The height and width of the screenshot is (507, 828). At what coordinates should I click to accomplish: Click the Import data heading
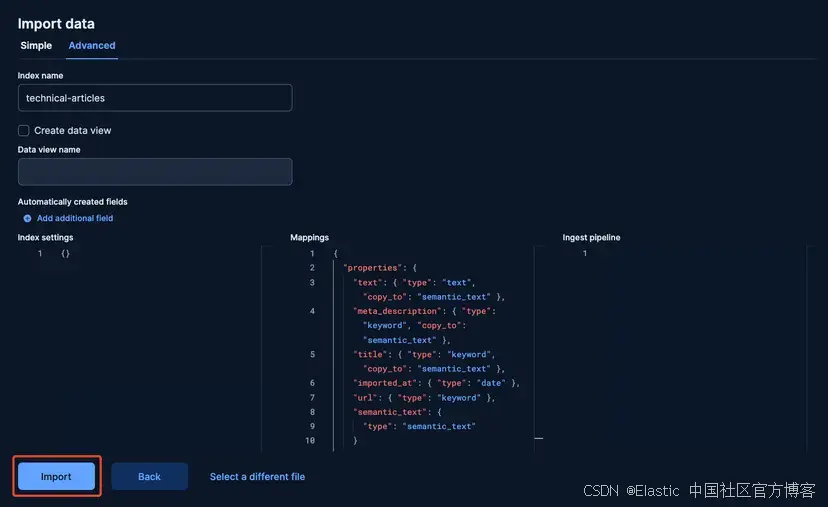click(x=56, y=24)
